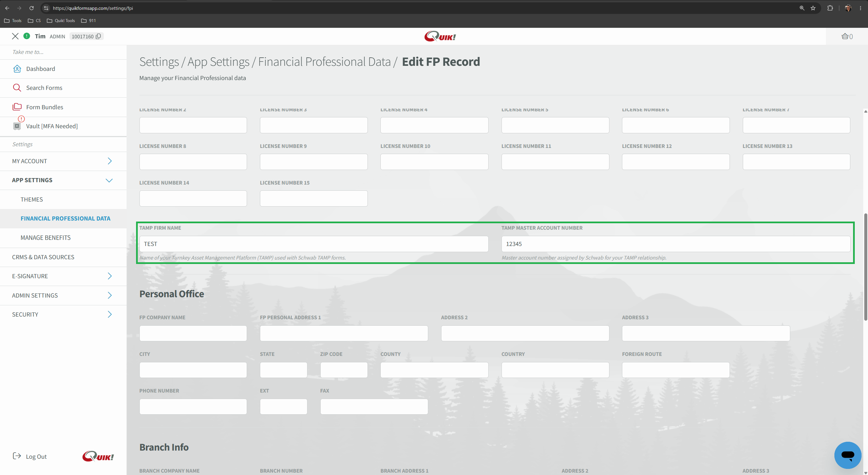The height and width of the screenshot is (475, 868).
Task: Copy the account ID 10017160
Action: [x=98, y=36]
